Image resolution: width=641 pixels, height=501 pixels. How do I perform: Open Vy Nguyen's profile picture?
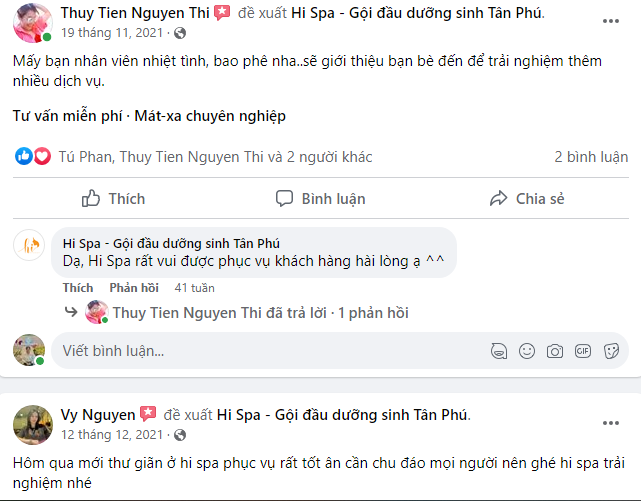click(x=33, y=424)
